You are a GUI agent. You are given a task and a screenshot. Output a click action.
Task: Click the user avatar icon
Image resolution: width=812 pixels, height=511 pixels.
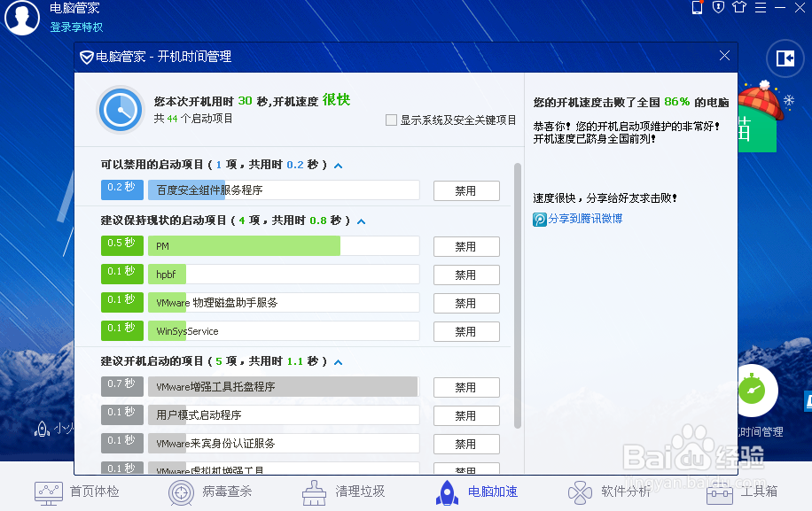point(22,17)
